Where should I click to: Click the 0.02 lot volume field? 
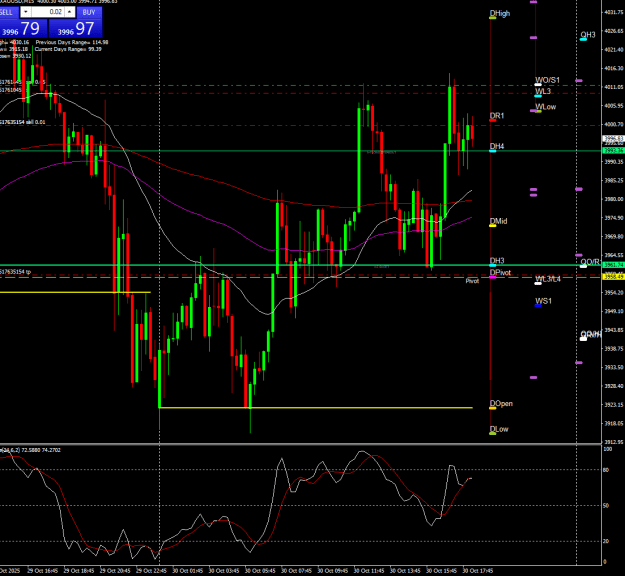pos(47,12)
